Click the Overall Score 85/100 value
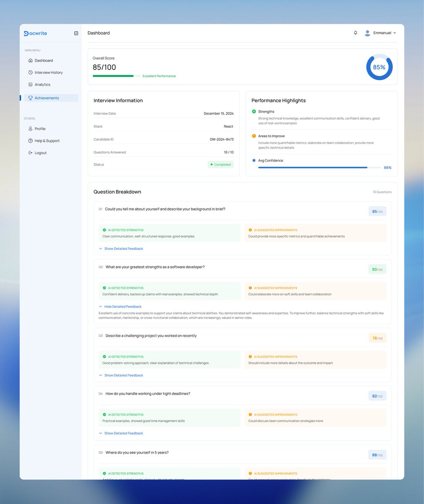424x504 pixels. click(x=105, y=67)
